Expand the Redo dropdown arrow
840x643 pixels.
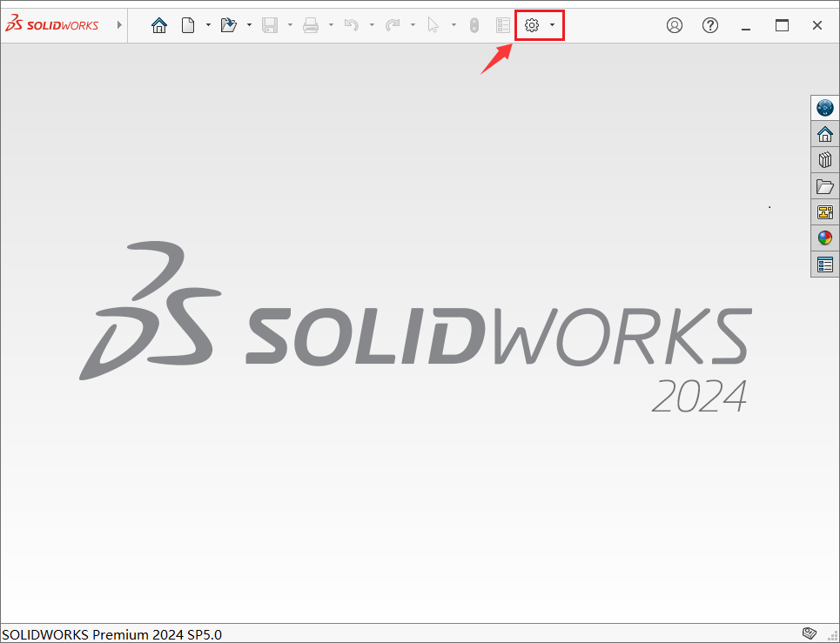pyautogui.click(x=413, y=25)
